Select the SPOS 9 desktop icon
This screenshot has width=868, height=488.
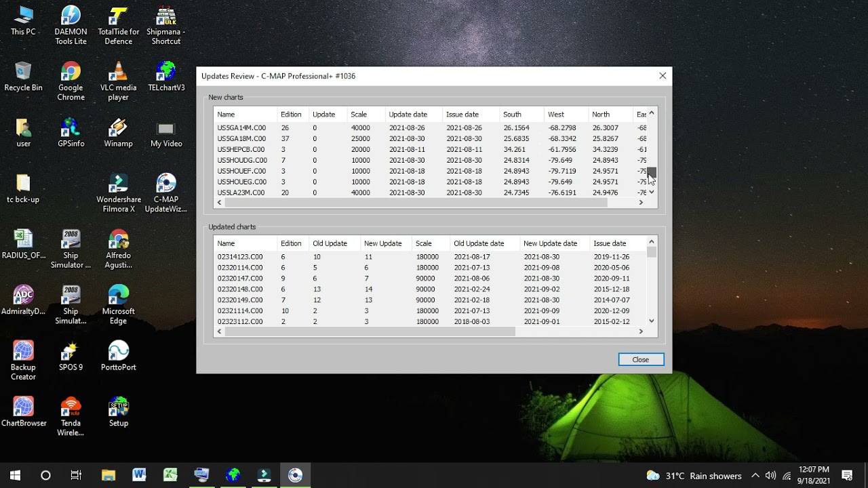[x=71, y=357]
